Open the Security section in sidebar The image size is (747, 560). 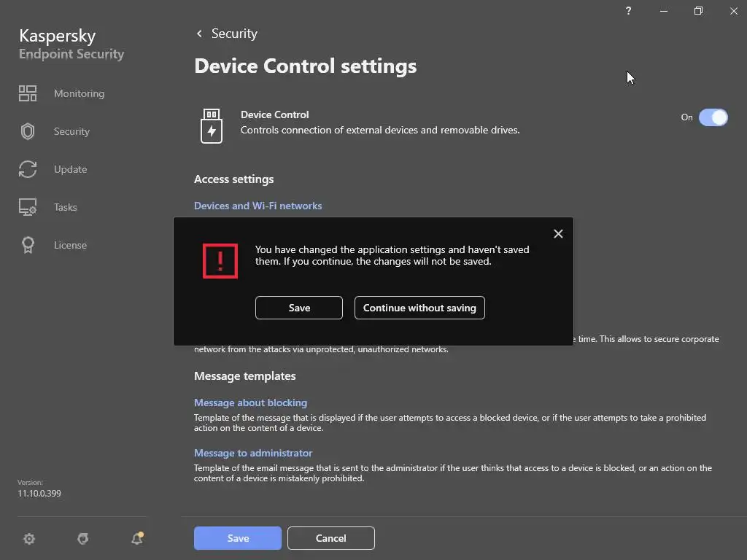[71, 131]
